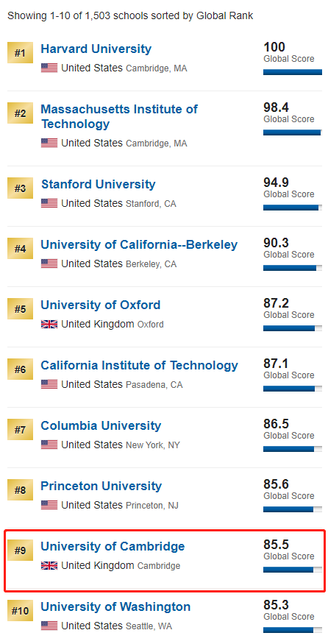Click the US flag under Stanford University

[x=49, y=203]
